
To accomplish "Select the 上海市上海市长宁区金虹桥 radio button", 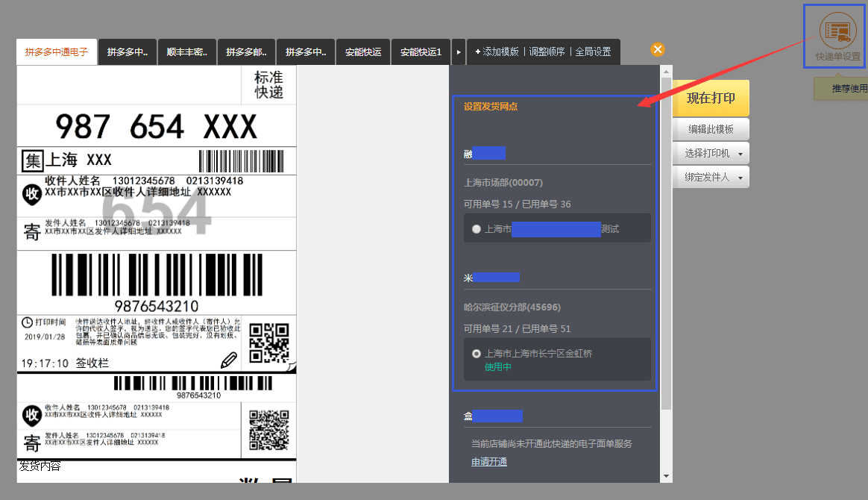I will [476, 353].
